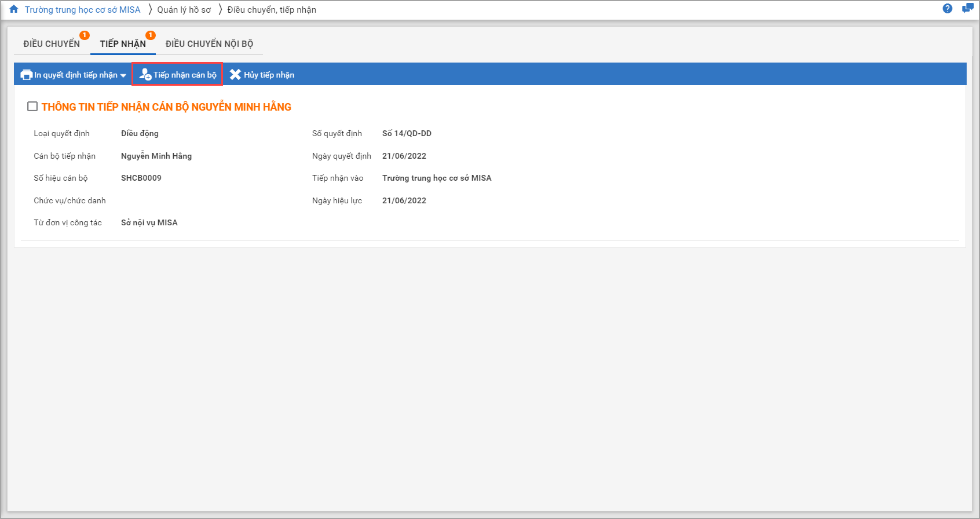Click the notification badge on ĐIỀU CHUYỂN tab
Image resolution: width=980 pixels, height=519 pixels.
click(x=85, y=35)
